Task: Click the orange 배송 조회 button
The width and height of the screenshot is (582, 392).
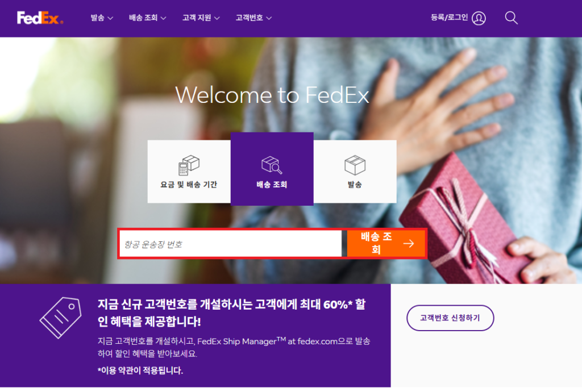Action: pyautogui.click(x=386, y=243)
